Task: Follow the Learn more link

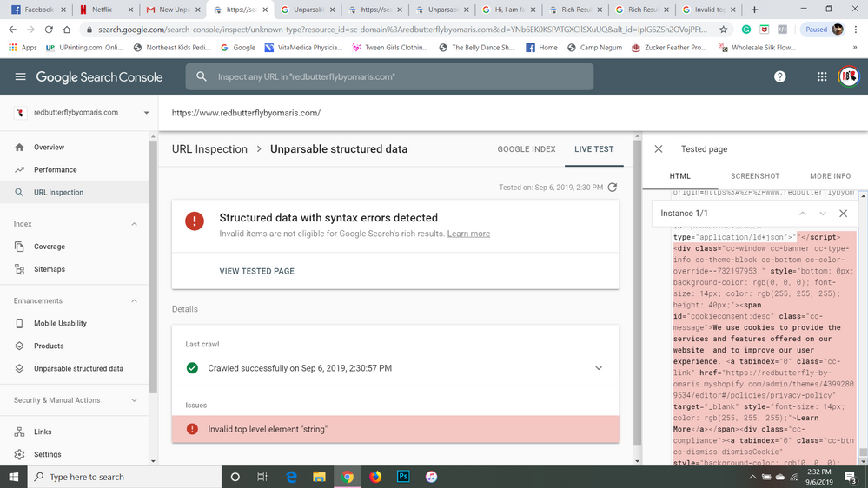Action: click(468, 234)
